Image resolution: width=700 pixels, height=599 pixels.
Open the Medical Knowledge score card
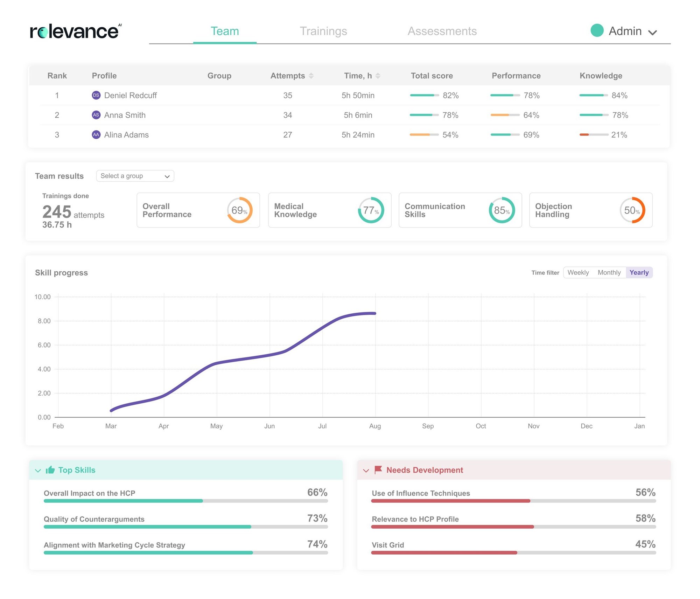[329, 210]
